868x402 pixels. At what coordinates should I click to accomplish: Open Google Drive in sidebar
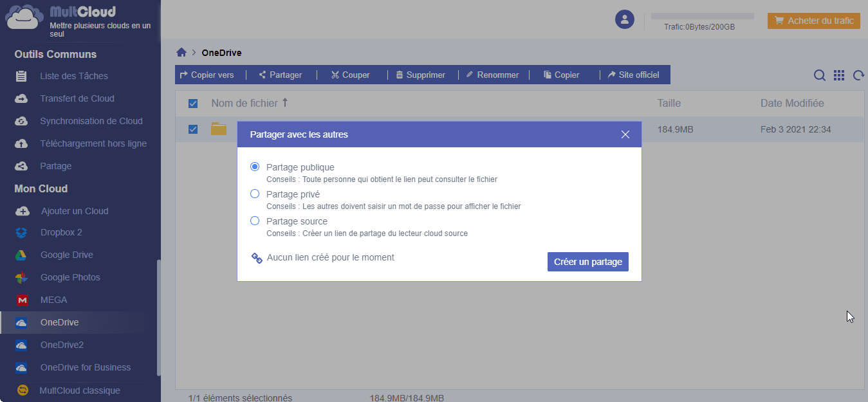point(66,255)
